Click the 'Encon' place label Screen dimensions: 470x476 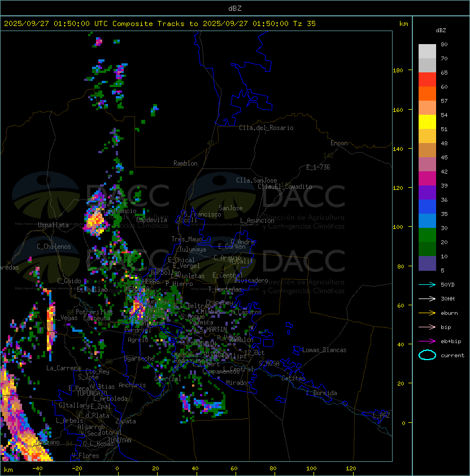[x=339, y=143]
